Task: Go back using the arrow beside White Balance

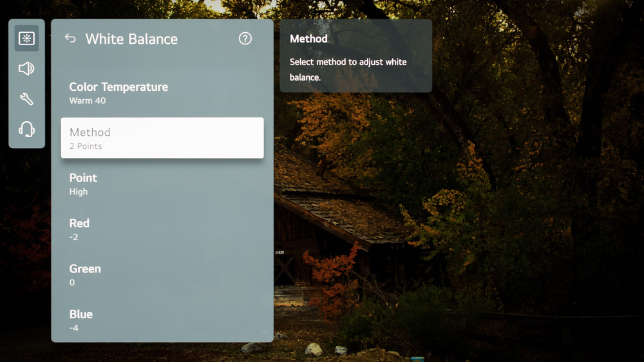Action: pyautogui.click(x=70, y=39)
